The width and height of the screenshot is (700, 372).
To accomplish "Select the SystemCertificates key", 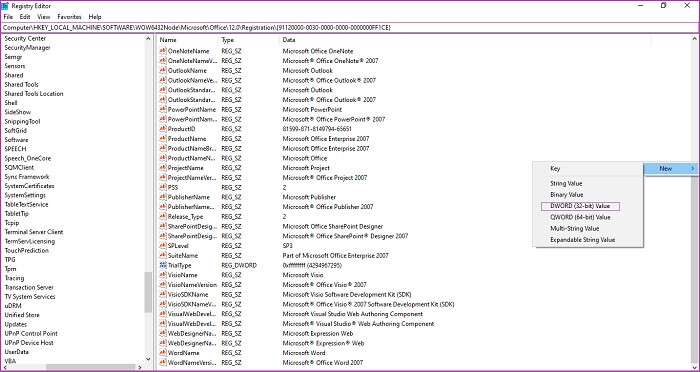I will click(29, 186).
